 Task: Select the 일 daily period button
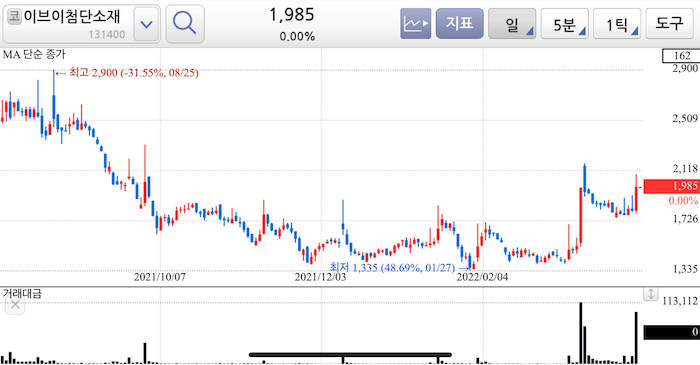512,24
